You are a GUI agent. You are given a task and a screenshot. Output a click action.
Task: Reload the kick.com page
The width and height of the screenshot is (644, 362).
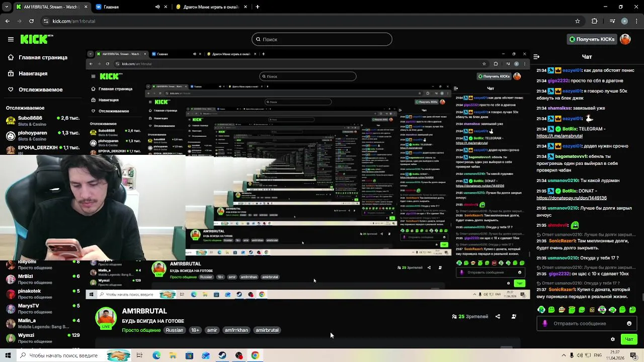pyautogui.click(x=31, y=21)
